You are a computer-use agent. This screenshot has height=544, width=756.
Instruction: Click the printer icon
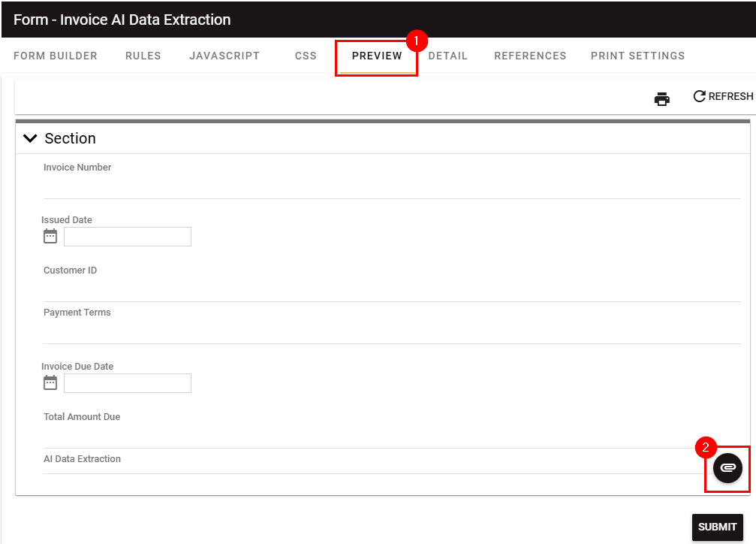[x=661, y=98]
